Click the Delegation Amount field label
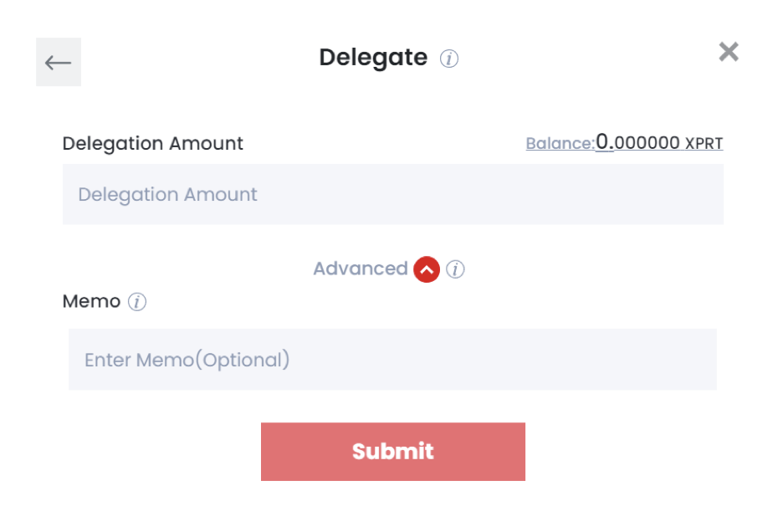This screenshot has height=532, width=783. (153, 144)
